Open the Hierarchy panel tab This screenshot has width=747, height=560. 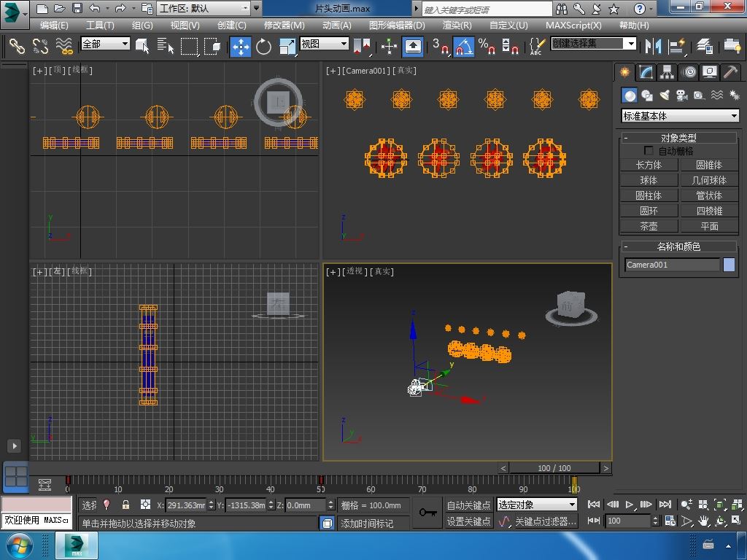click(667, 72)
